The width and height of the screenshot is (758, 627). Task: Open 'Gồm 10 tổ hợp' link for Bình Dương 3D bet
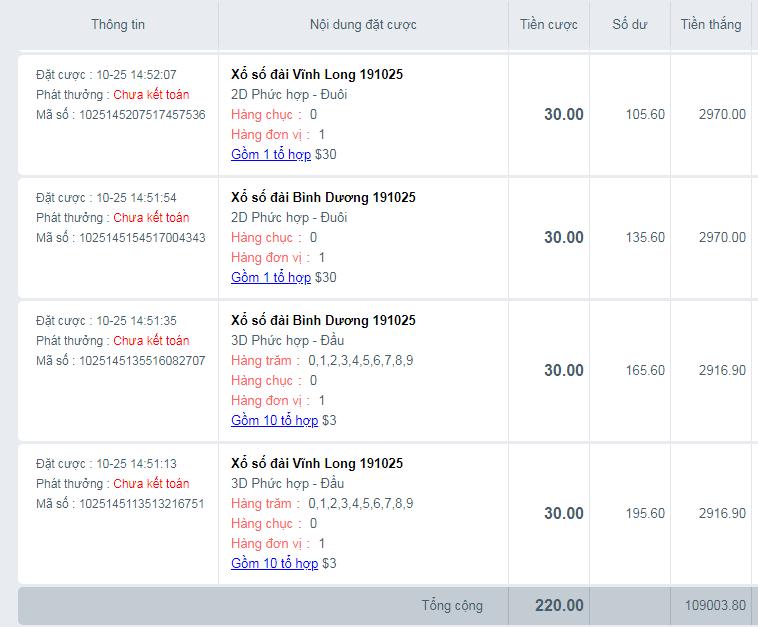275,421
